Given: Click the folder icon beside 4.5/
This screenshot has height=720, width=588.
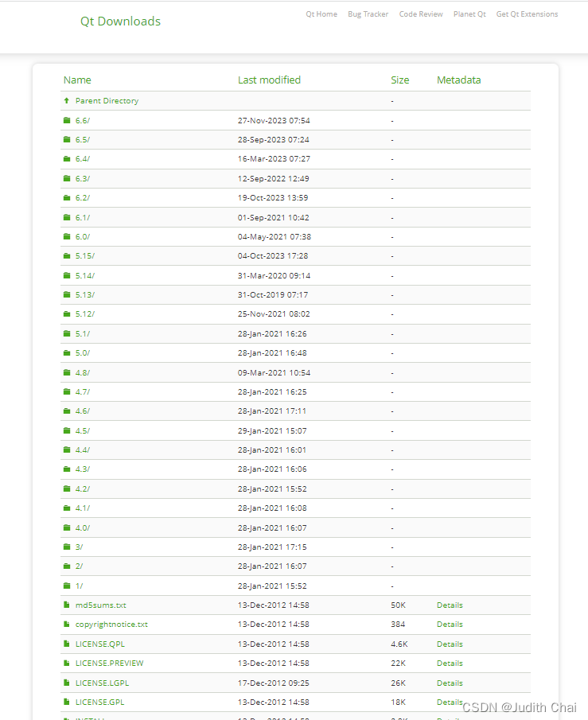Looking at the screenshot, I should [x=67, y=430].
